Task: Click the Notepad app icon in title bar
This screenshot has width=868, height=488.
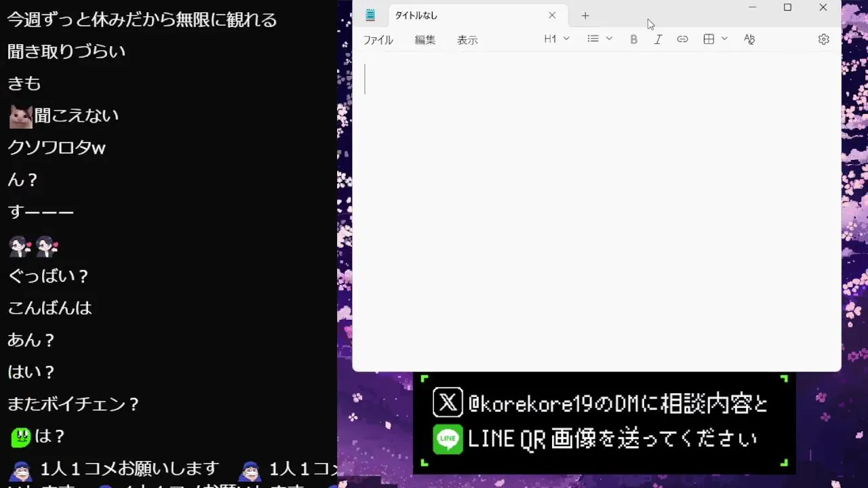Action: tap(370, 16)
